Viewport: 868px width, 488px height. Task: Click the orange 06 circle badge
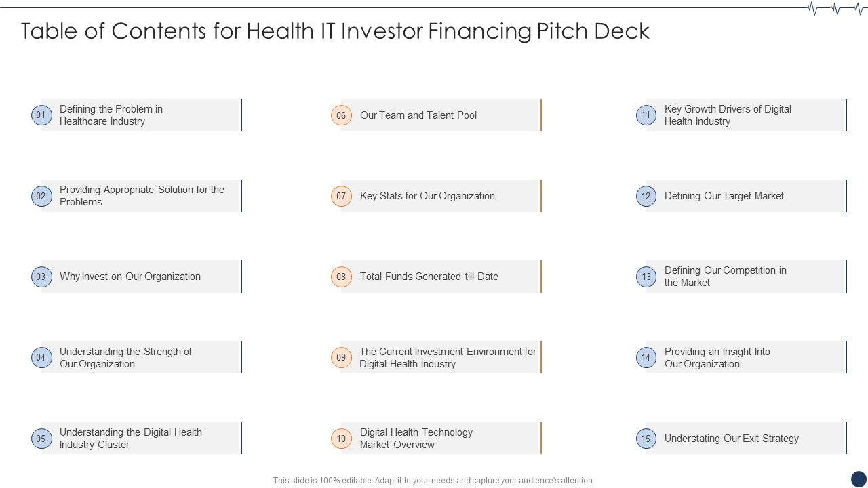[341, 115]
